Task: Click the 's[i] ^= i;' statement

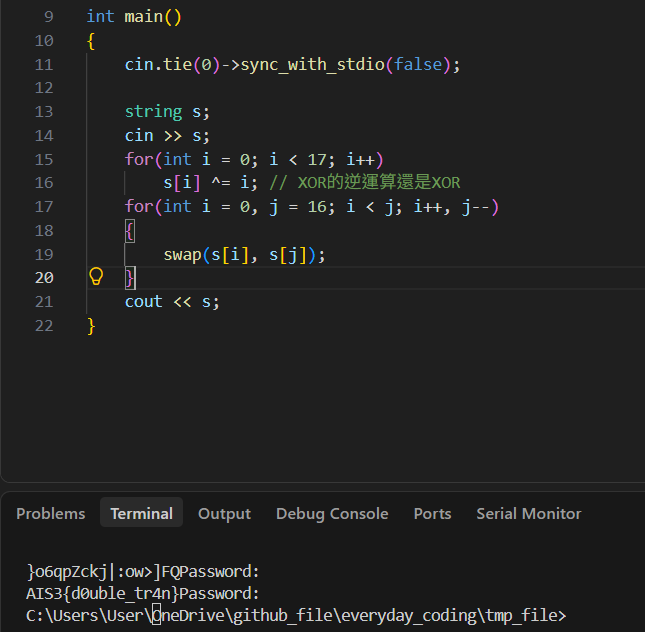Action: pos(211,183)
